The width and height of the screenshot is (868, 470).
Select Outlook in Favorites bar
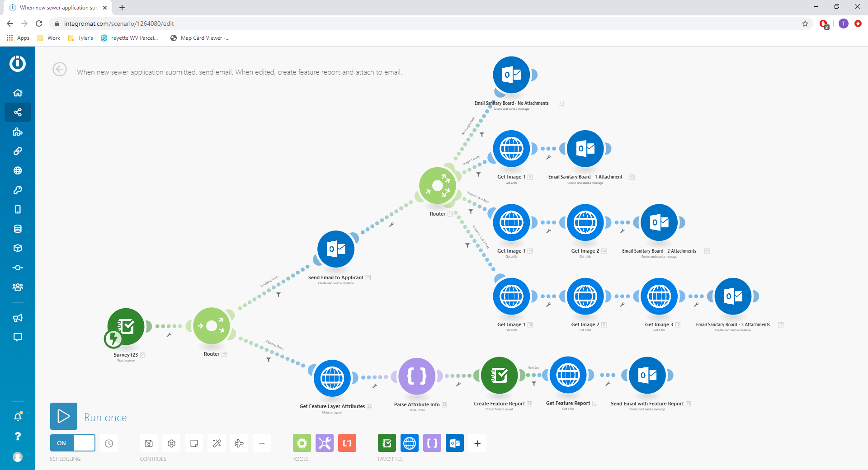pyautogui.click(x=455, y=443)
